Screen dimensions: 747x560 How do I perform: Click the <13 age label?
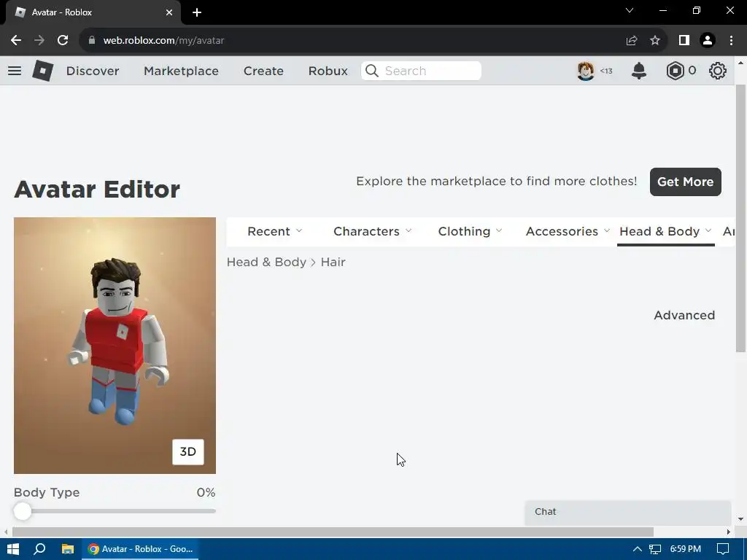click(x=606, y=71)
